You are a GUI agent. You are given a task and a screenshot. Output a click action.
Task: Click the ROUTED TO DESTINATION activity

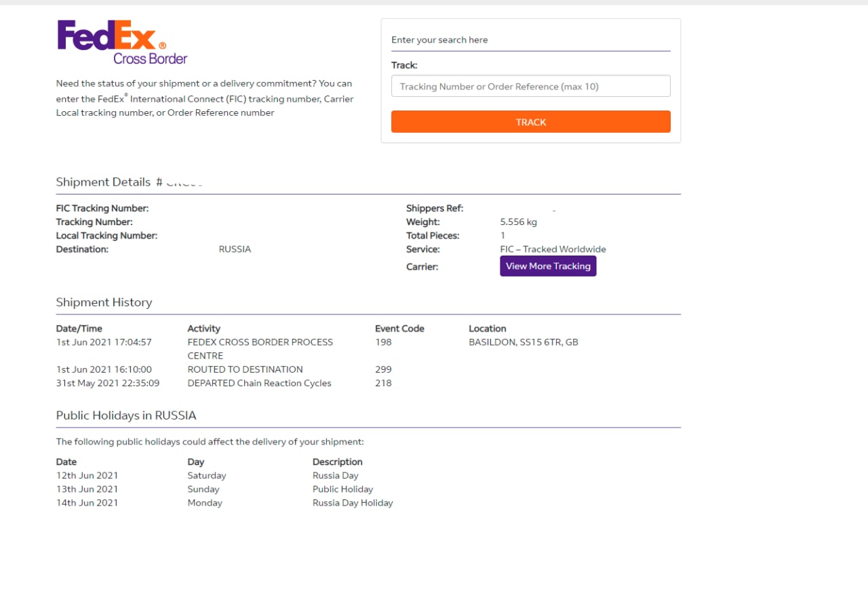pos(245,369)
